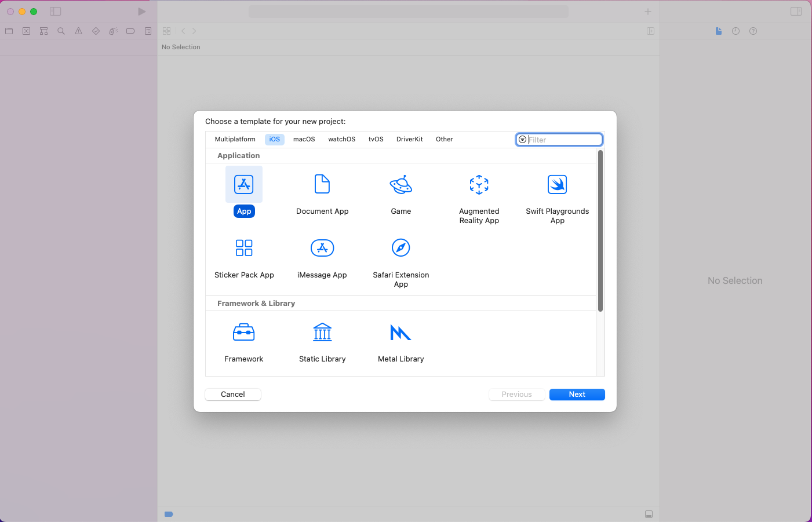This screenshot has width=812, height=522.
Task: Toggle the debug area at bottom right
Action: 649,514
